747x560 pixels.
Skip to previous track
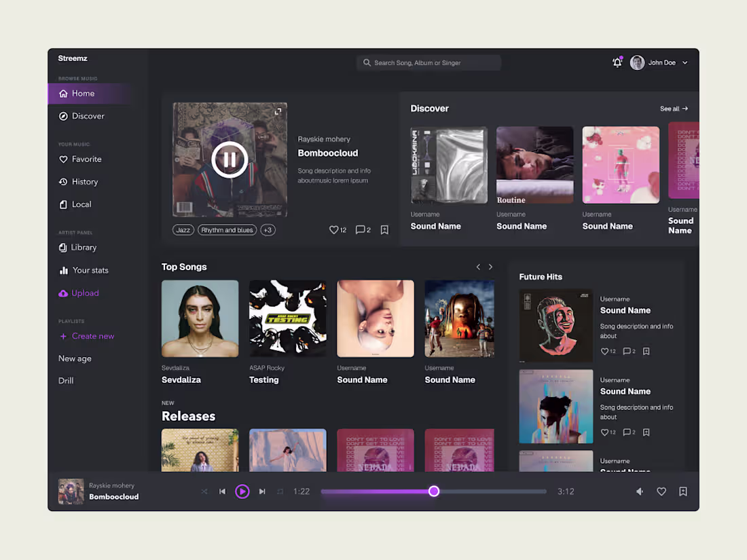pos(222,491)
